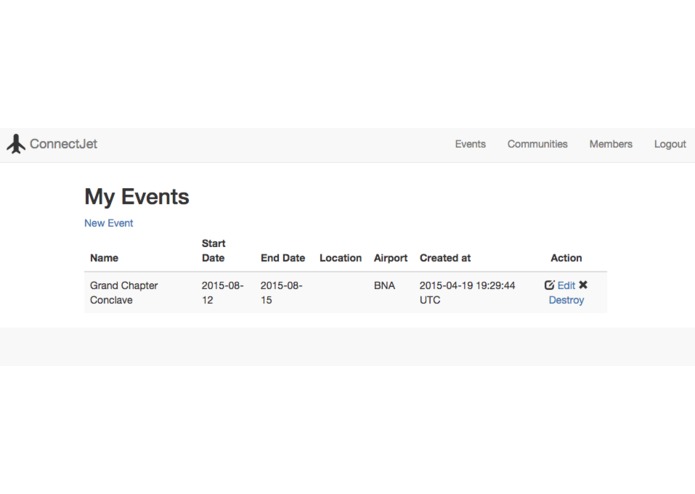Screen dimensions: 695x494
Task: Select the 2015-08-12 start date cell
Action: pos(223,293)
